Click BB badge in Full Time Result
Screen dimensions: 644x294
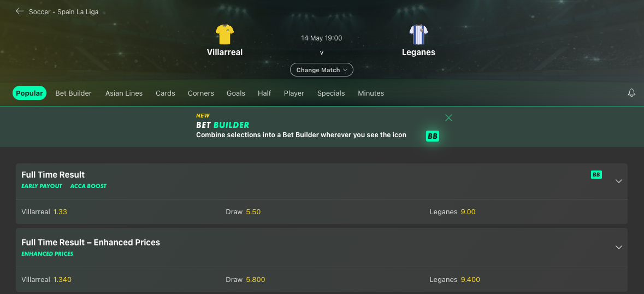tap(596, 174)
